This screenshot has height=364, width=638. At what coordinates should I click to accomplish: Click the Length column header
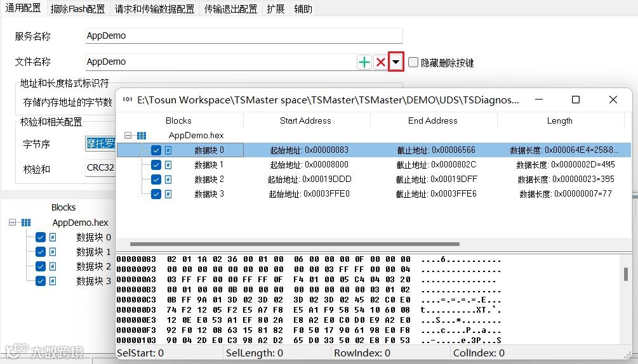(x=560, y=120)
